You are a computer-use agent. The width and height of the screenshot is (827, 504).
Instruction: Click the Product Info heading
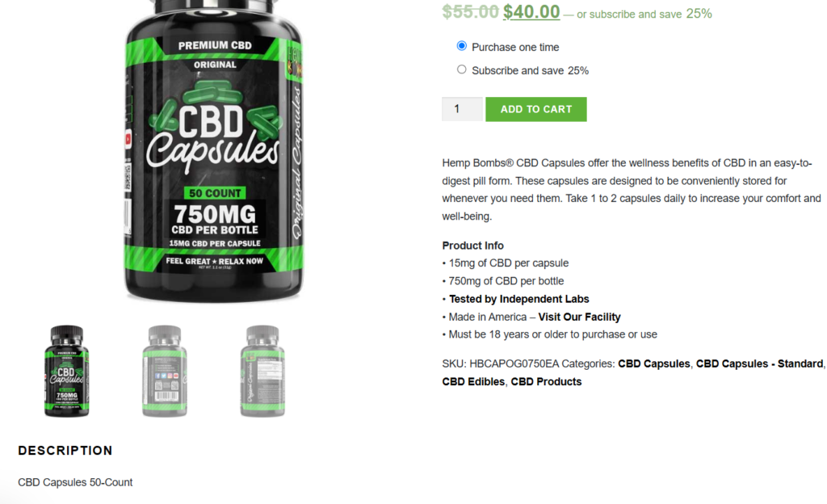coord(472,246)
